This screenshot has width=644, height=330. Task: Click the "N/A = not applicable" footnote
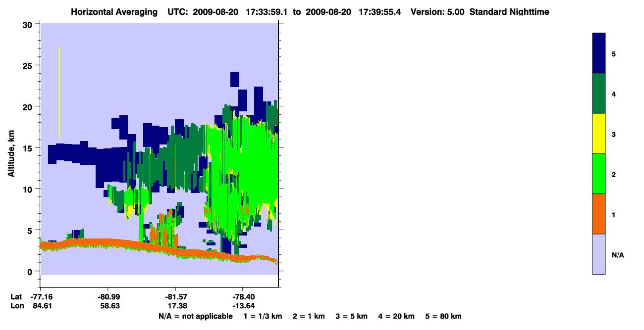(195, 316)
